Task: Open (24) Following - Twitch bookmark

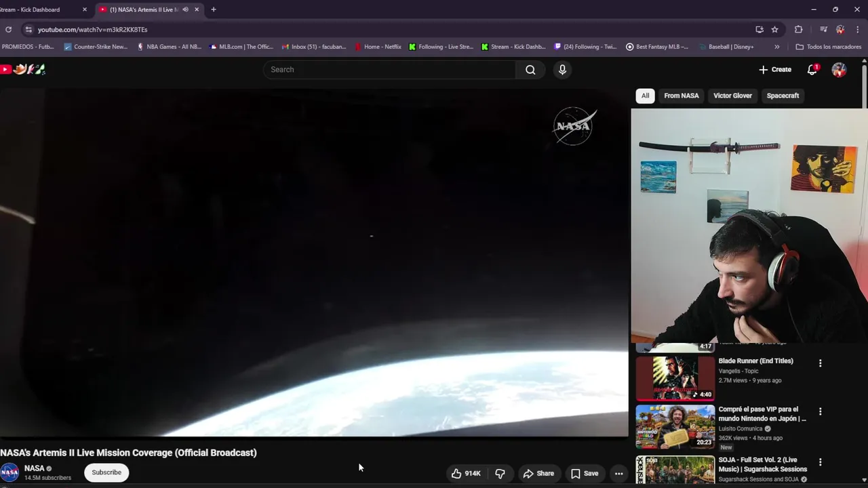Action: 585,47
